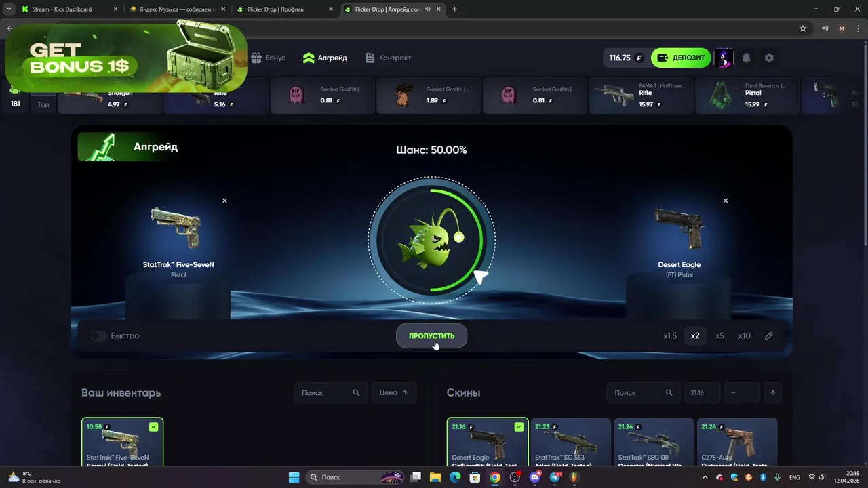This screenshot has width=868, height=488.
Task: Switch ENG input language
Action: [x=794, y=477]
